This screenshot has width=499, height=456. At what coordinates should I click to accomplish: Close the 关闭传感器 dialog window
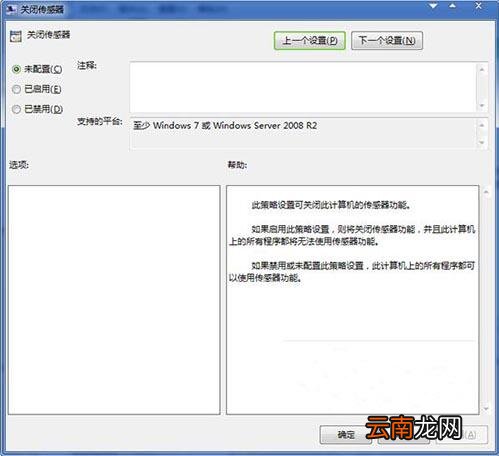(x=478, y=6)
